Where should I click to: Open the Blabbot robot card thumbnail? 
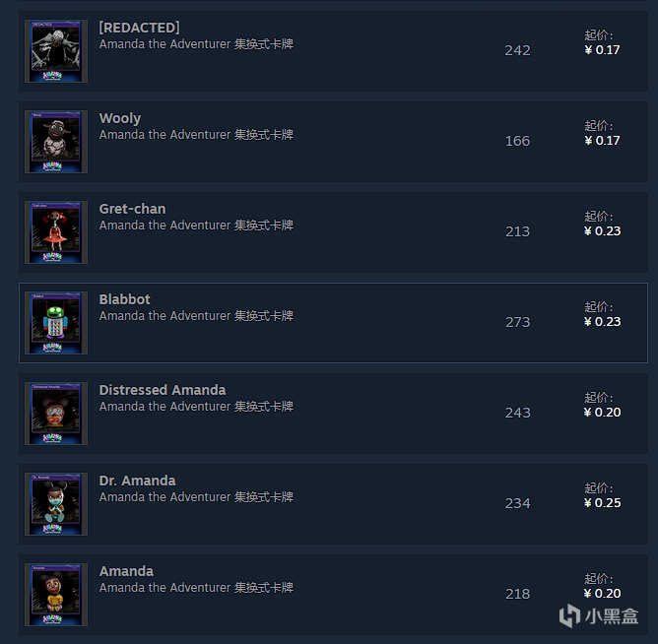[56, 323]
